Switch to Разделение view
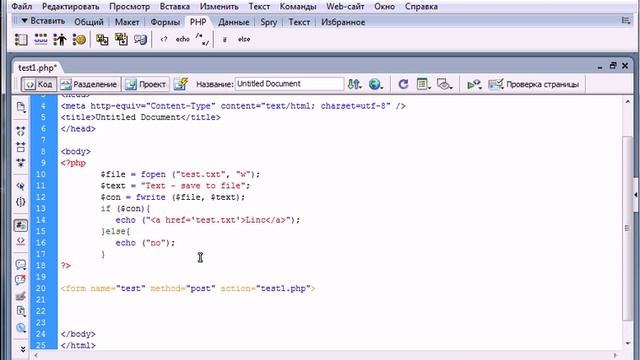The image size is (640, 360). pyautogui.click(x=89, y=84)
